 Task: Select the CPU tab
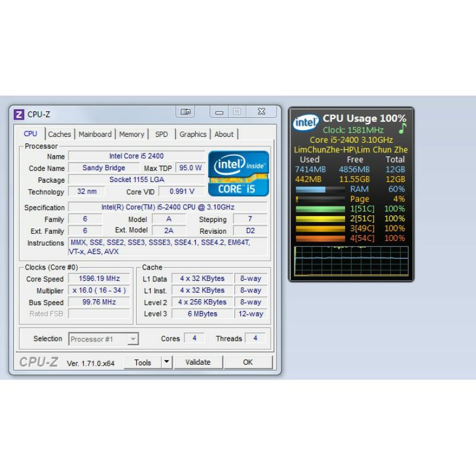(30, 134)
